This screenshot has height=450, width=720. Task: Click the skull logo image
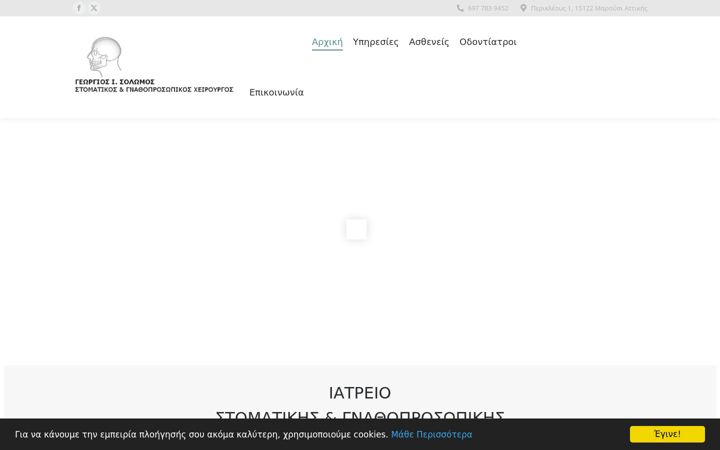104,56
